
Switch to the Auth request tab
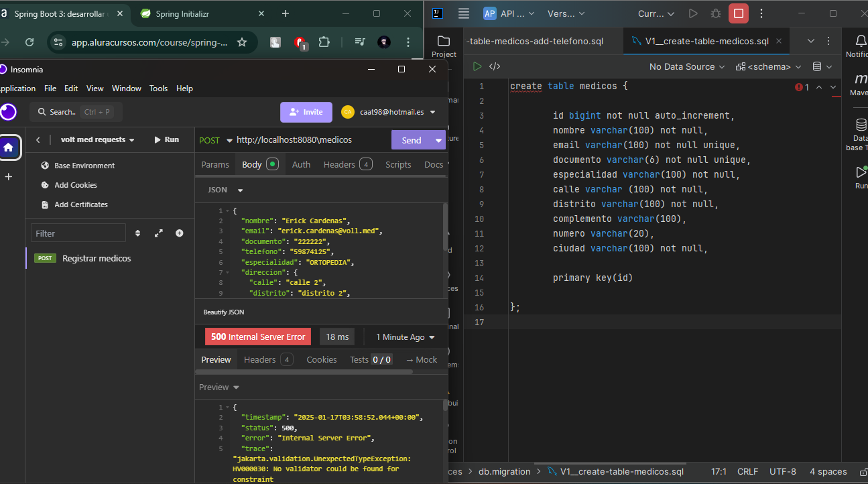click(x=301, y=164)
